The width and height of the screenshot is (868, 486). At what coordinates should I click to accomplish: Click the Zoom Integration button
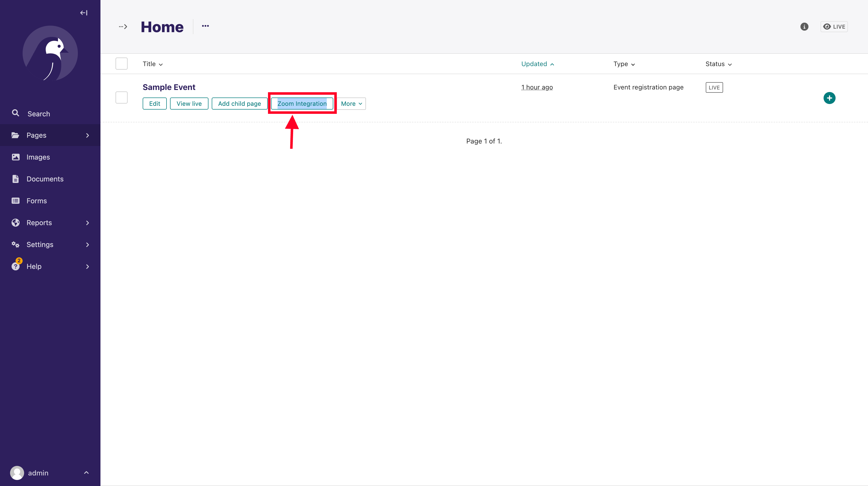point(302,103)
